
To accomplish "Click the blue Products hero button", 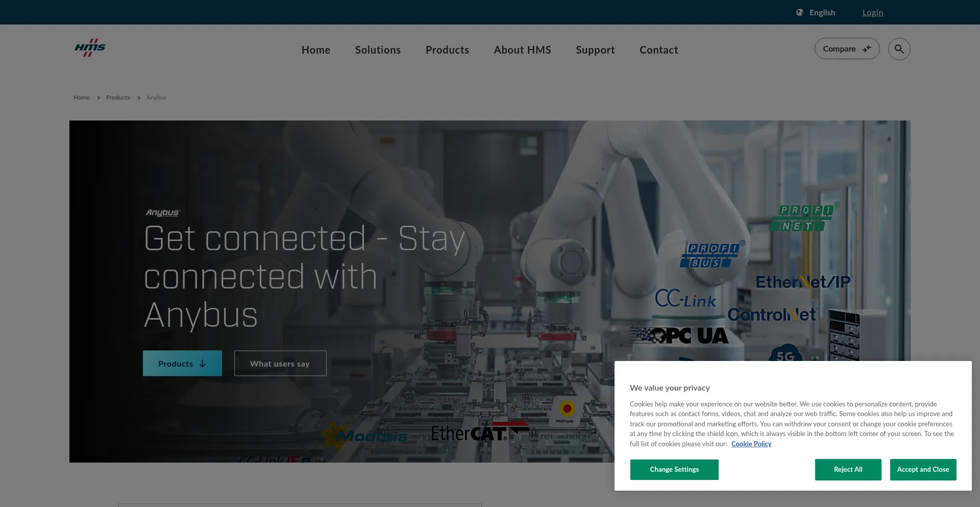I will [182, 363].
